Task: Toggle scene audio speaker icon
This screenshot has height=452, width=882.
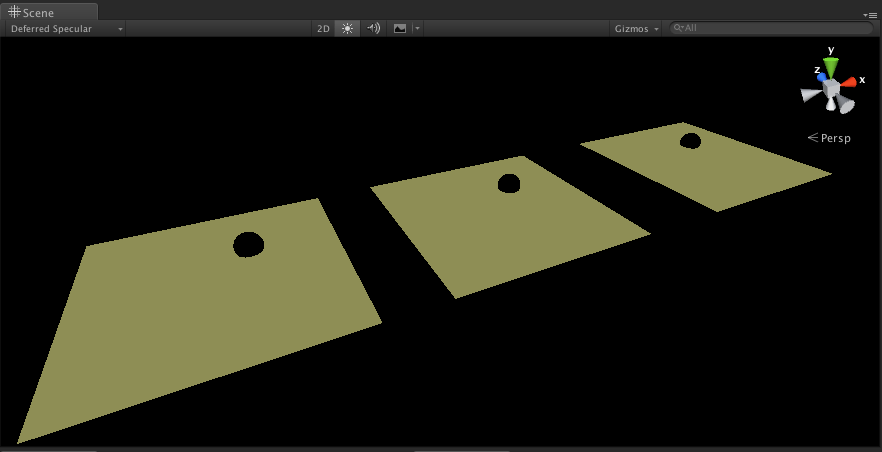Action: [x=373, y=29]
